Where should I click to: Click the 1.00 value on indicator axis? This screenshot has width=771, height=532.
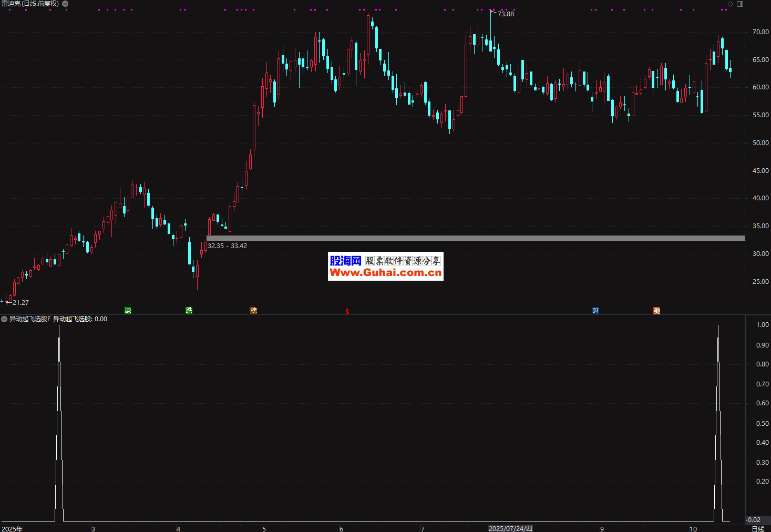[x=762, y=325]
